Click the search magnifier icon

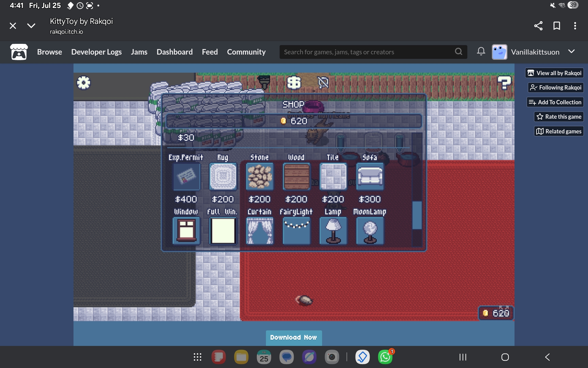tap(458, 52)
